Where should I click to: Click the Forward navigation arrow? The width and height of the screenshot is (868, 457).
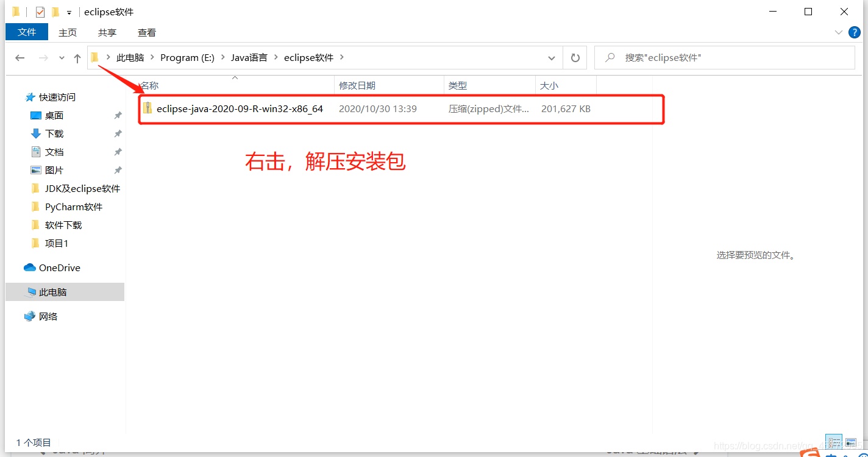[43, 58]
